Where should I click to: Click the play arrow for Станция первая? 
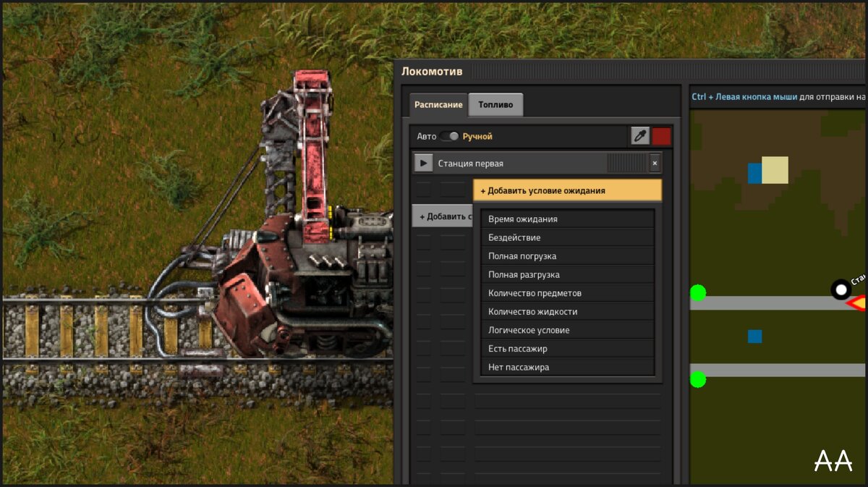423,163
